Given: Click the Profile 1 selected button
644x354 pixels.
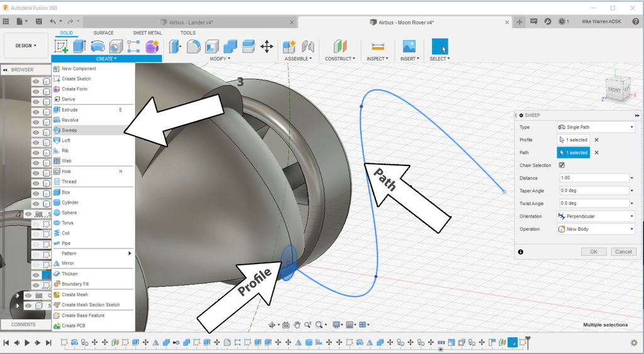Looking at the screenshot, I should (574, 140).
